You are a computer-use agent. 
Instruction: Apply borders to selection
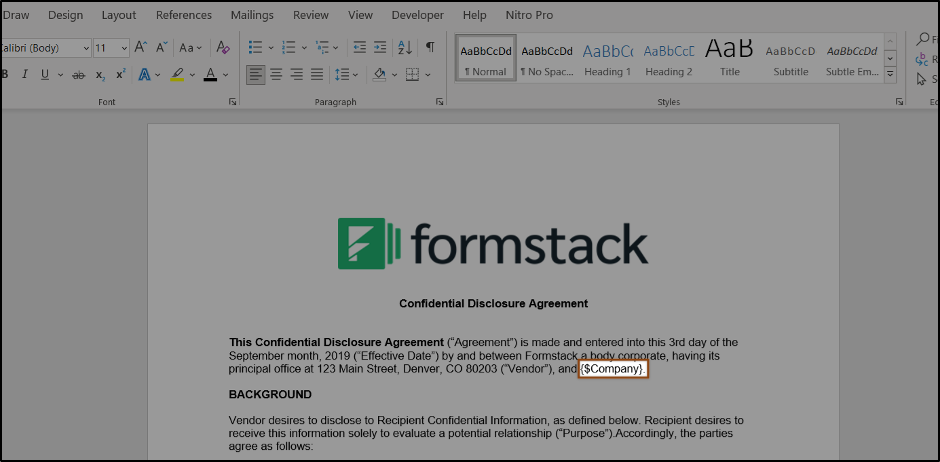click(412, 75)
